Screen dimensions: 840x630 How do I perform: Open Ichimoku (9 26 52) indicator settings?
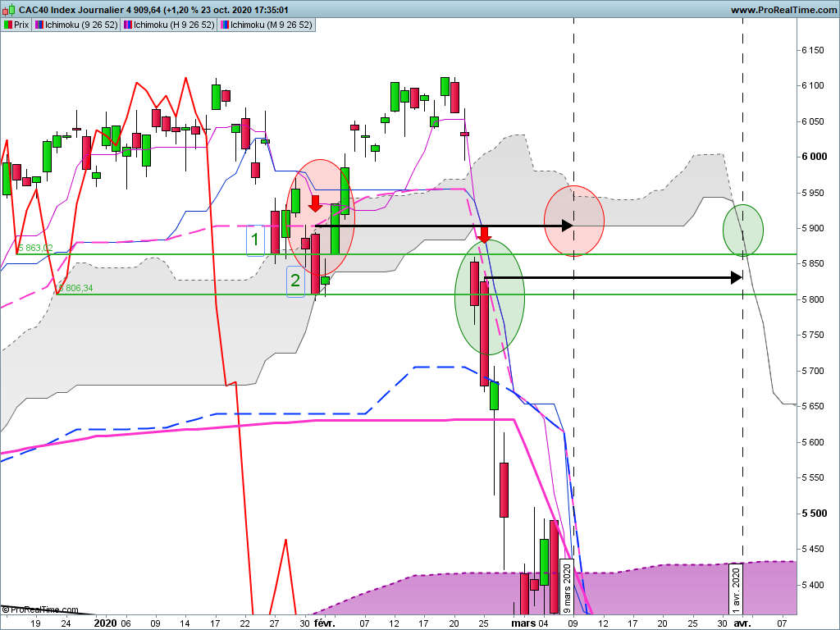76,25
